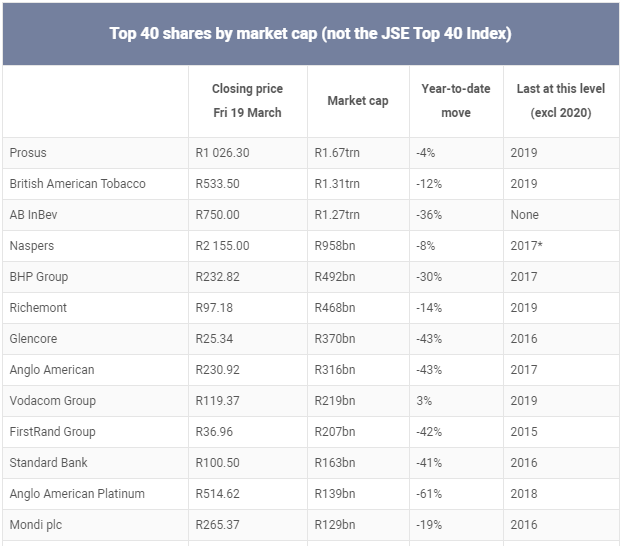Click the closing price 'R232.82'
The image size is (623, 546).
[217, 277]
